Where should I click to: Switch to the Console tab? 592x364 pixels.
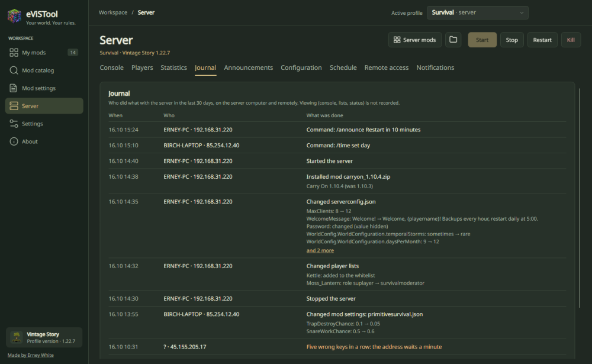pyautogui.click(x=111, y=67)
